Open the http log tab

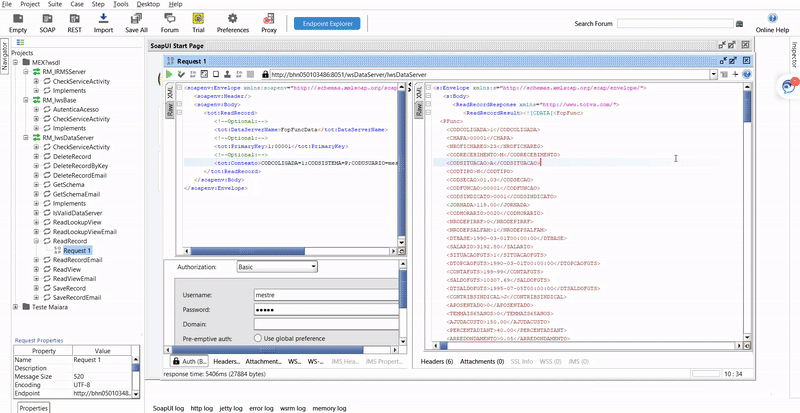tap(202, 408)
